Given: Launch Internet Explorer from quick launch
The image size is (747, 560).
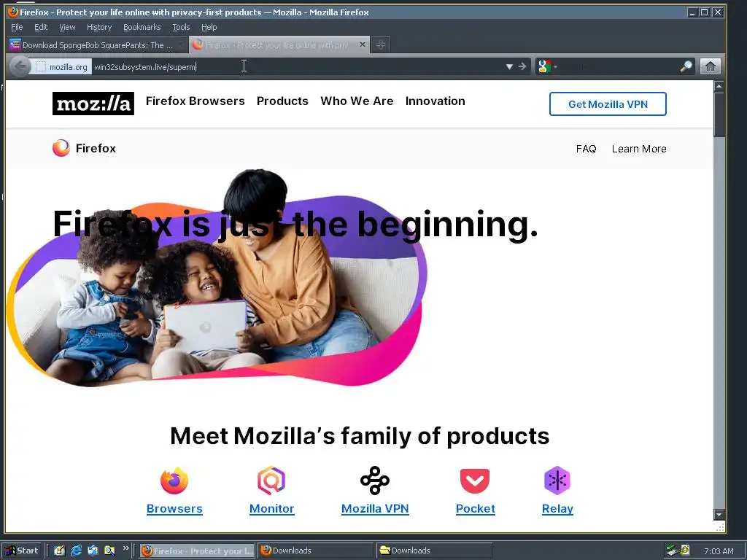Looking at the screenshot, I should point(76,551).
